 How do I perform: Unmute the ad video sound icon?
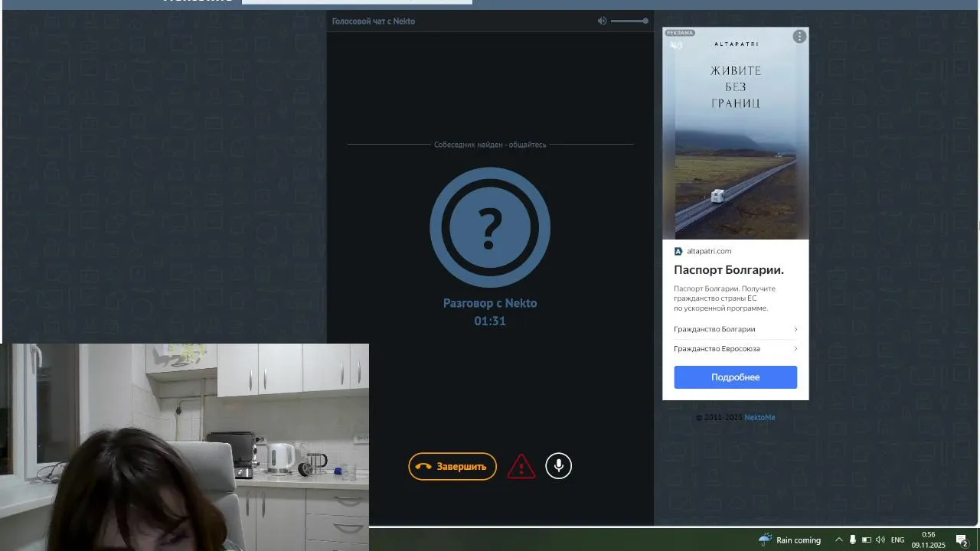676,46
